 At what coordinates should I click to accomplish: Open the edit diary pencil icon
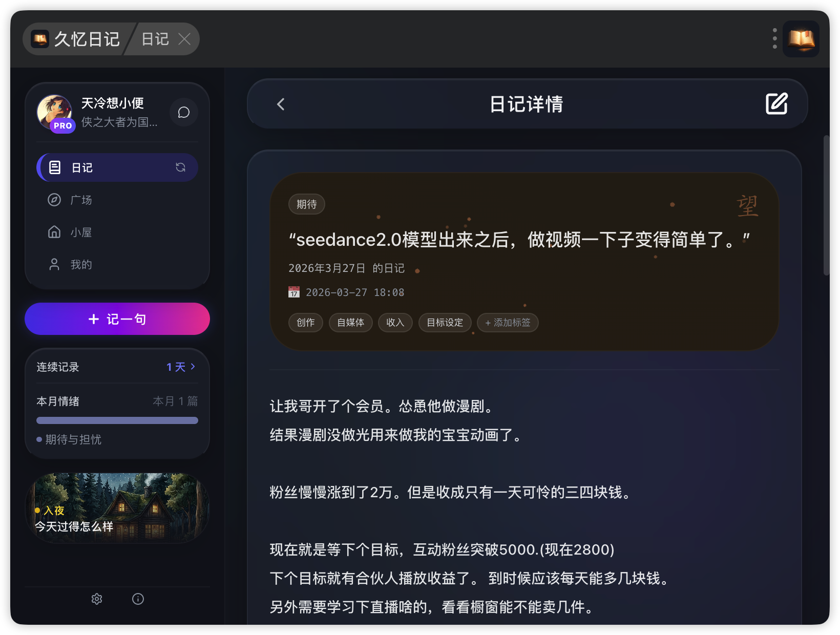(x=776, y=104)
